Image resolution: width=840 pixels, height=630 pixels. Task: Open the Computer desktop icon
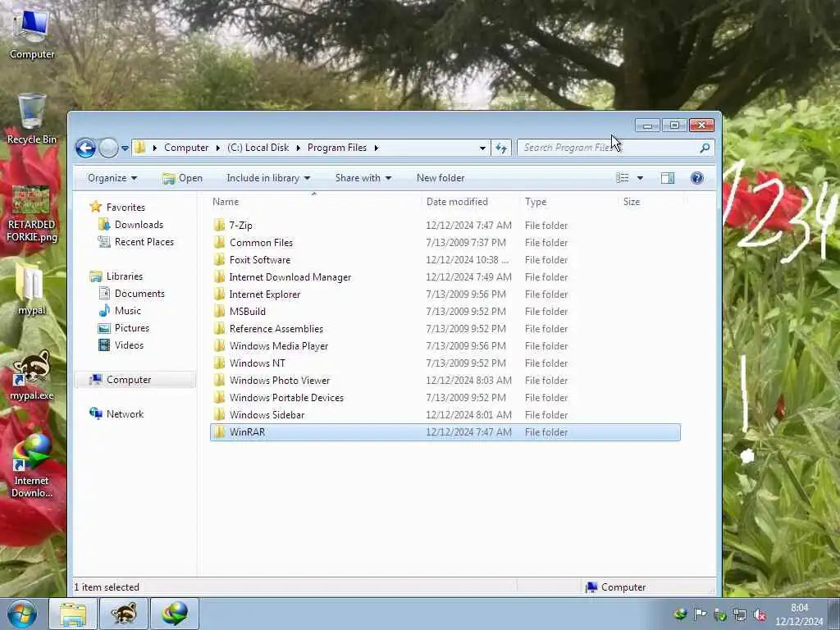[x=32, y=33]
